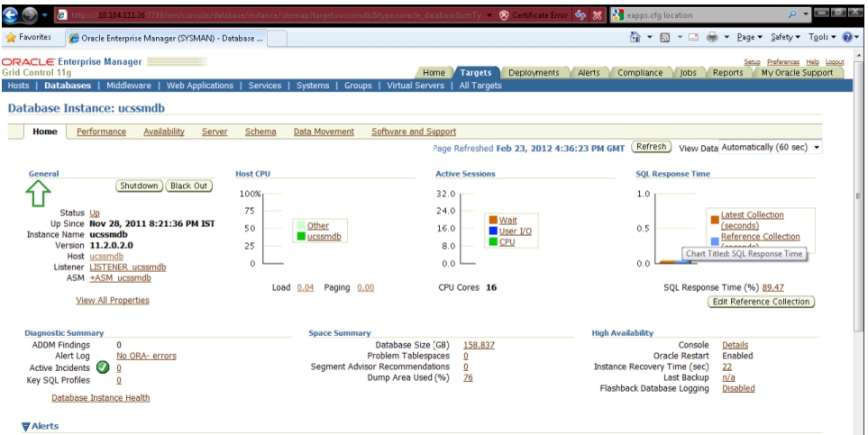This screenshot has height=435, width=868.
Task: Open the Favorites star button
Action: coord(28,37)
